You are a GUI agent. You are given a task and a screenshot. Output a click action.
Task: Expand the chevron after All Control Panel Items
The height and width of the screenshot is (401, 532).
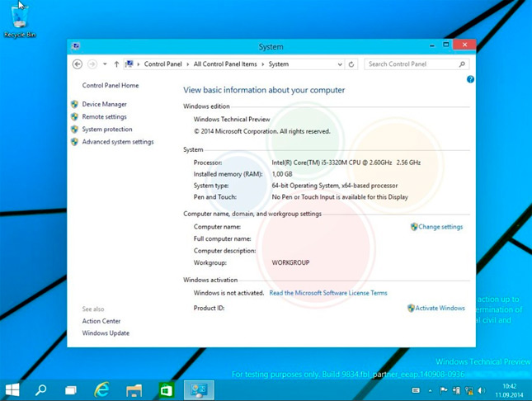pos(263,64)
